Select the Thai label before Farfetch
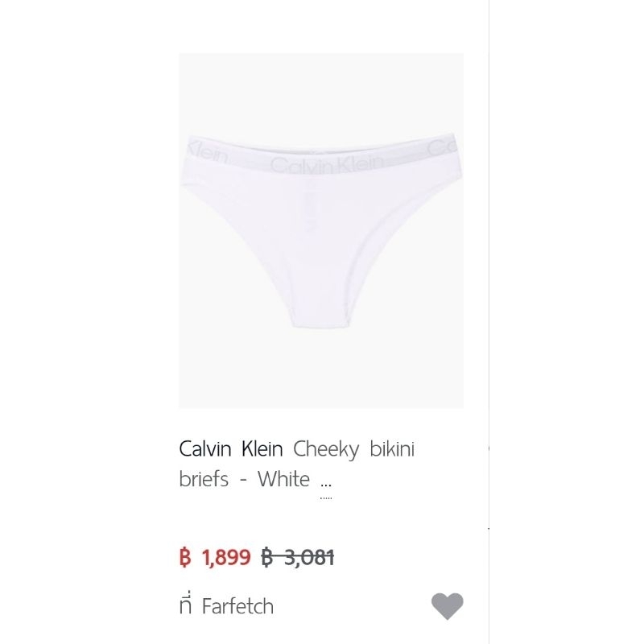Viewport: 644px width, 644px height. pos(186,605)
